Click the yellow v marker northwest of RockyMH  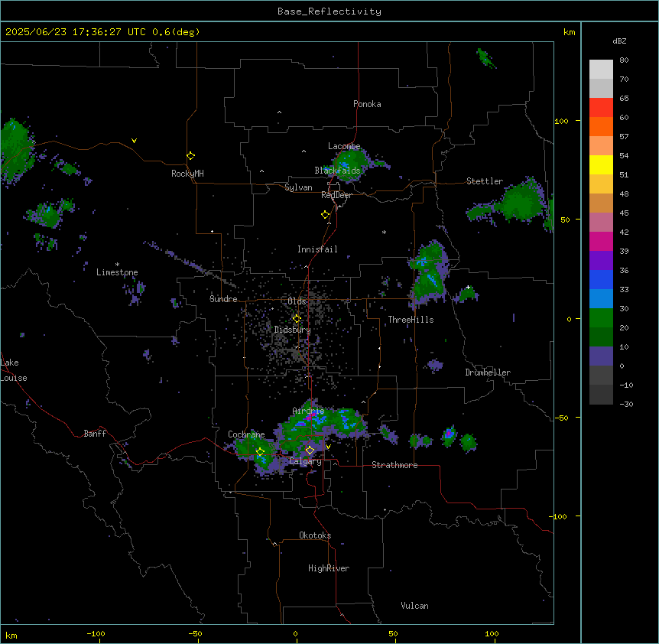coord(134,141)
